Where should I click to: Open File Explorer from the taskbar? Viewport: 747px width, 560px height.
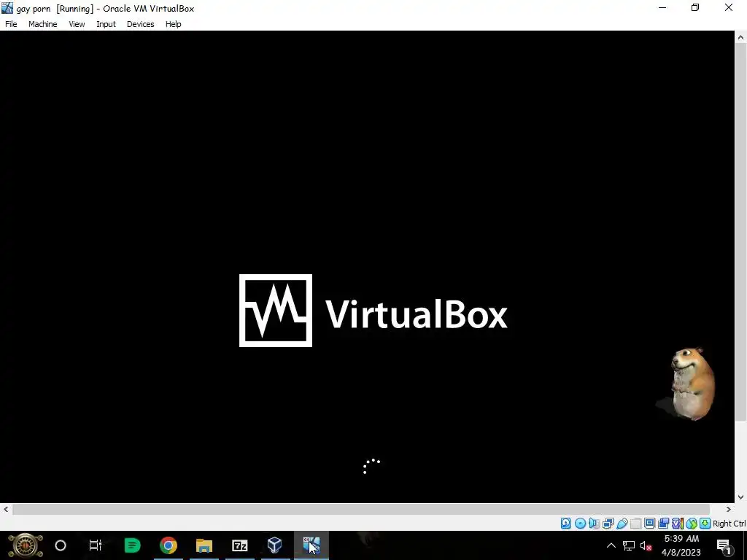(204, 545)
